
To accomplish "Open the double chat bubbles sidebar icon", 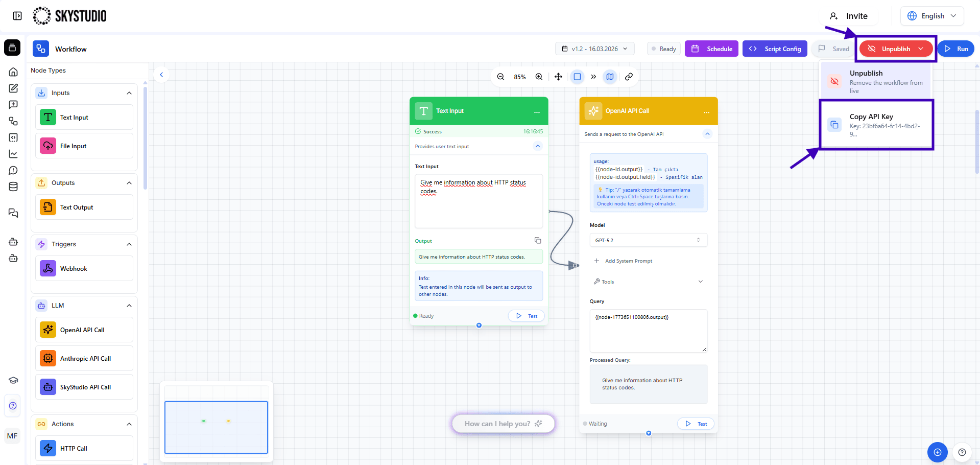I will (x=13, y=213).
